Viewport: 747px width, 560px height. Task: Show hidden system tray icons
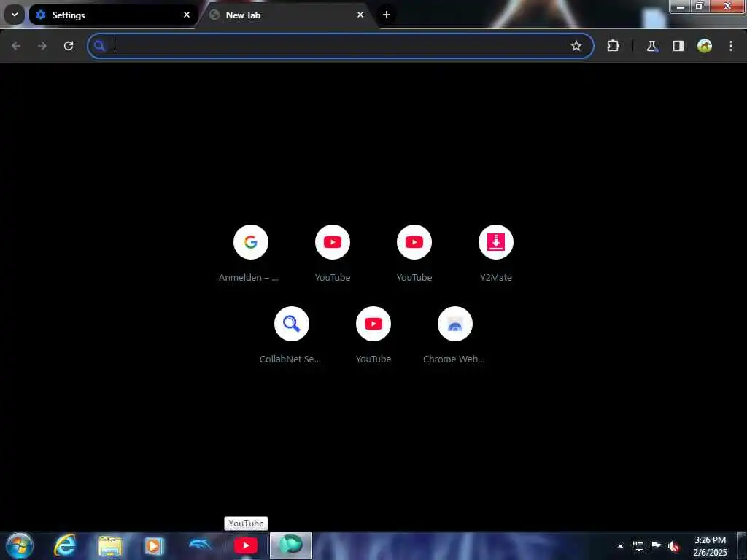(620, 546)
